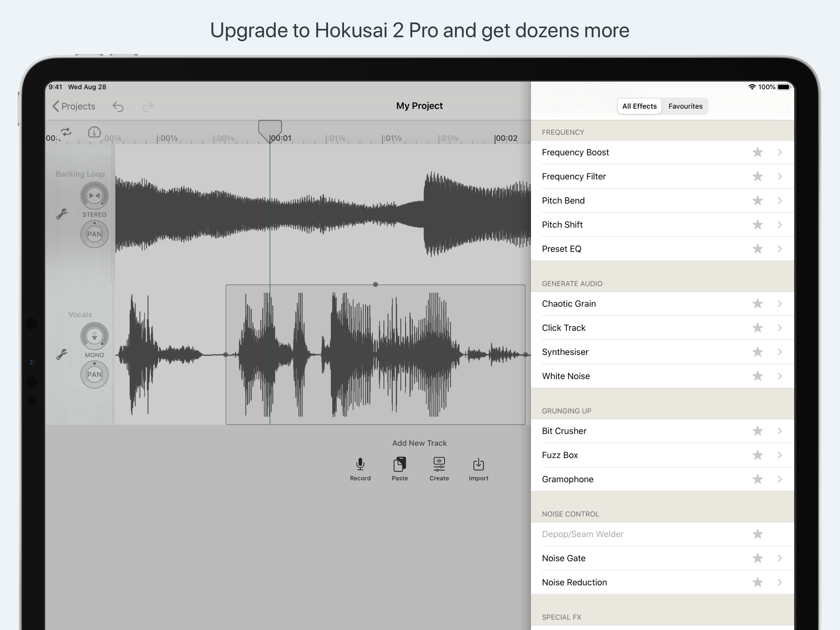Toggle favourite star for Noise Gate

(757, 558)
